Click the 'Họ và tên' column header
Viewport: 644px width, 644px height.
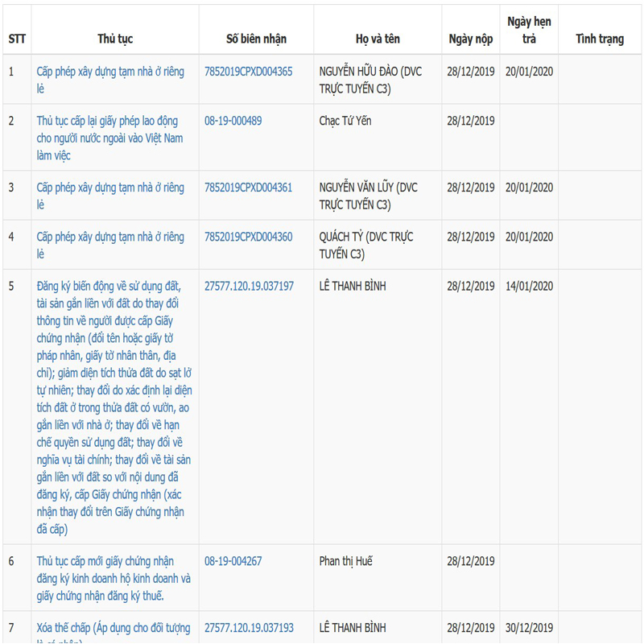[x=378, y=39]
